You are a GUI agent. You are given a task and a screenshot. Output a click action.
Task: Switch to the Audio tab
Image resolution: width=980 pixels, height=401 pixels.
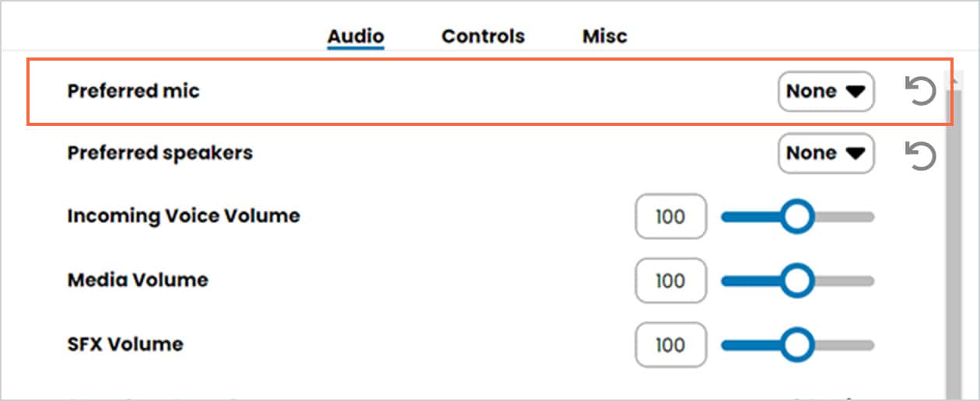[355, 36]
